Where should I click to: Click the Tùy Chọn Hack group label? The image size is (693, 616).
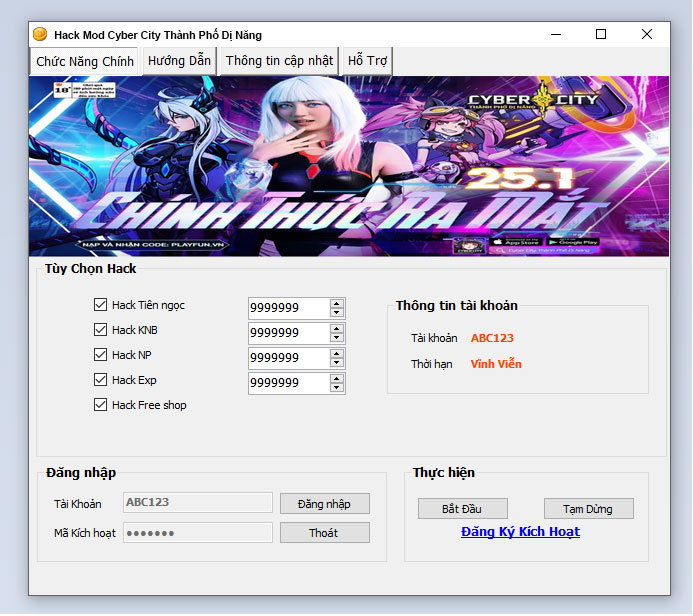pyautogui.click(x=91, y=269)
